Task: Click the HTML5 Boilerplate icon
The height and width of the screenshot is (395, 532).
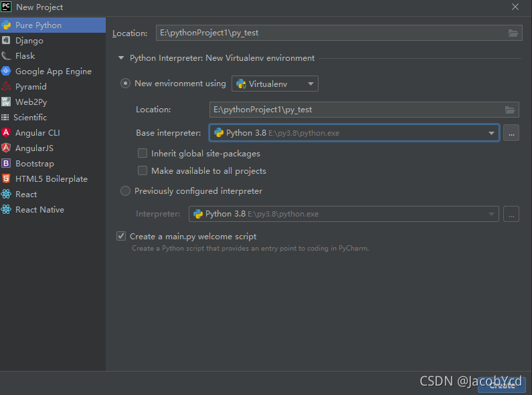Action: pos(6,178)
